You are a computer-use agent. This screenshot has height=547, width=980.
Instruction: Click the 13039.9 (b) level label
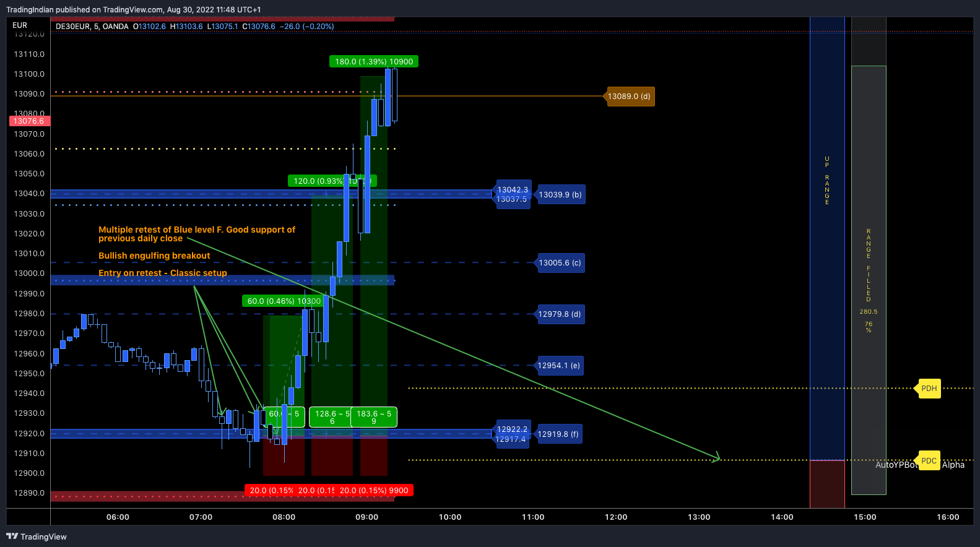click(x=560, y=195)
